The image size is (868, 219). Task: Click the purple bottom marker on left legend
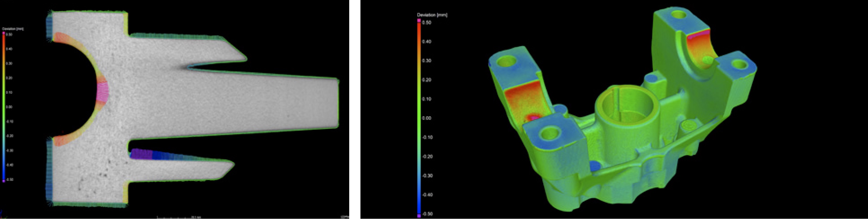(4, 181)
